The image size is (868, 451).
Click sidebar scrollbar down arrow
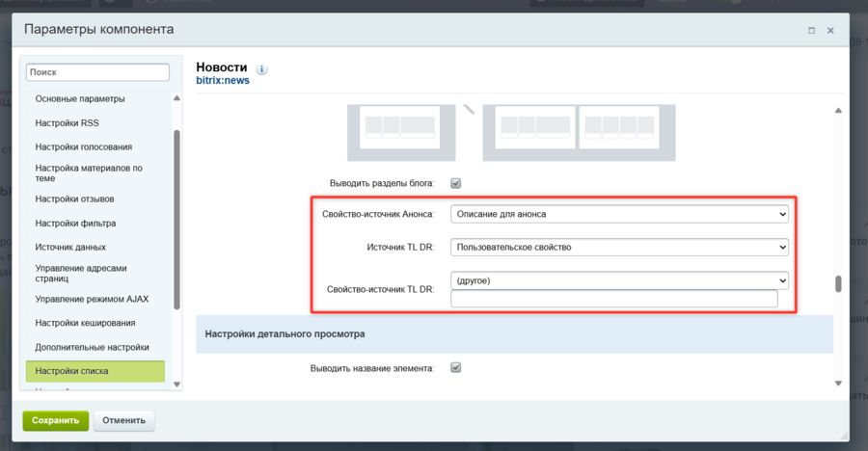[x=176, y=385]
